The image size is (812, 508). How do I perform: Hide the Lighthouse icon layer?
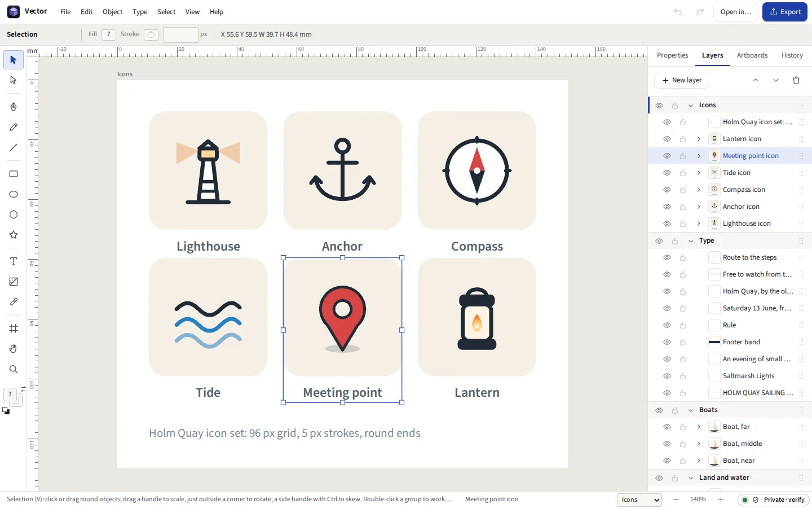pyautogui.click(x=667, y=224)
